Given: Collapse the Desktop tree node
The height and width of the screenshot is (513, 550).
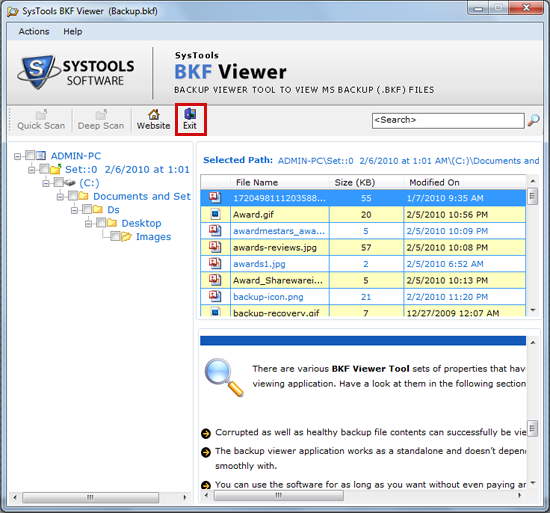Looking at the screenshot, I should click(x=88, y=224).
